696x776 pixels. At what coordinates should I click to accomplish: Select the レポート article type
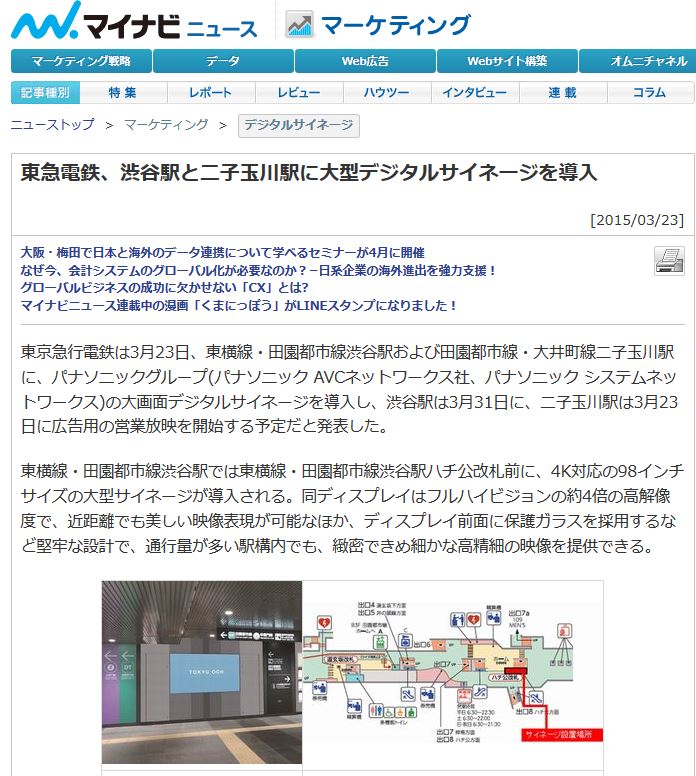(211, 93)
